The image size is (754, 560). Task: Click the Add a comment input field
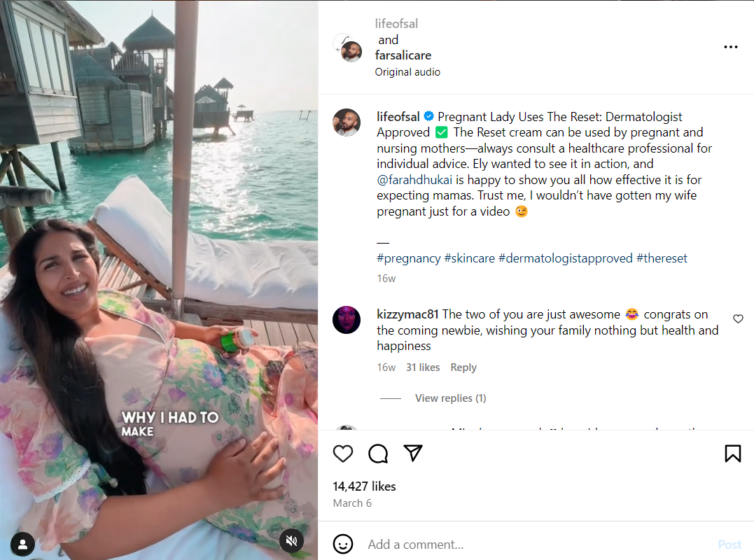[x=490, y=544]
